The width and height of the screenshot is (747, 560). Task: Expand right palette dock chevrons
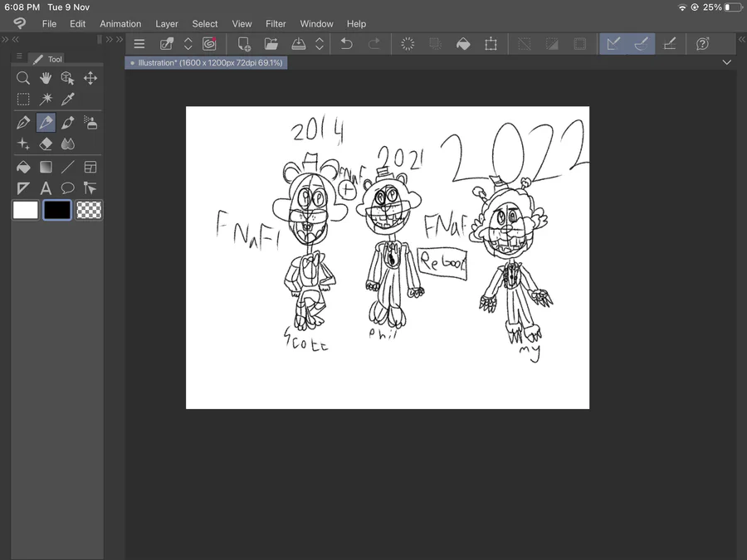[x=742, y=40]
